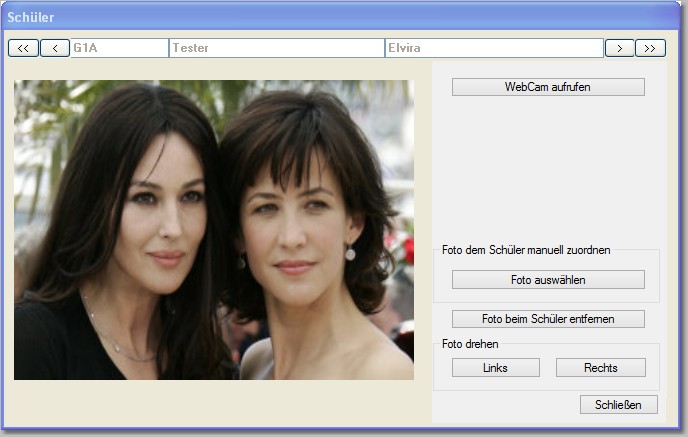688x437 pixels.
Task: Jump to first student with << button
Action: tap(23, 48)
